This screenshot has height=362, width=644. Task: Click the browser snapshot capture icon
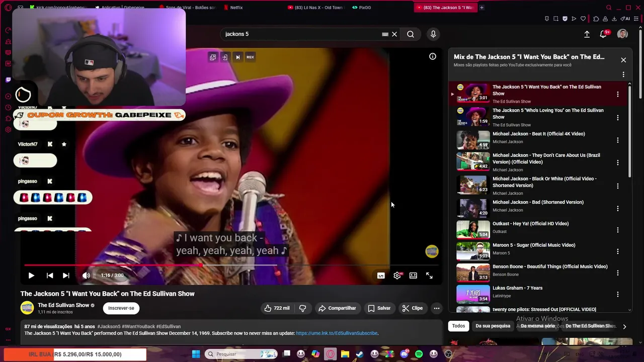tap(556, 19)
